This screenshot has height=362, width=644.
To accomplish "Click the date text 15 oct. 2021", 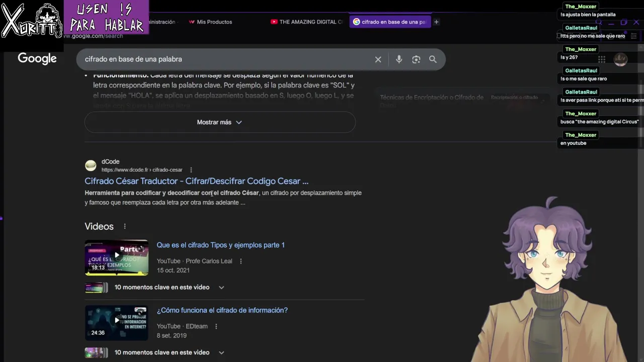I will tap(173, 270).
